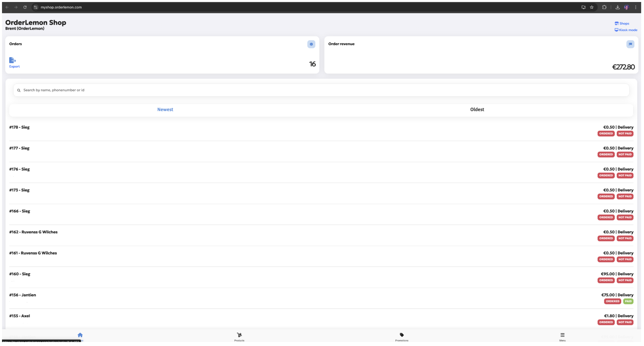
Task: Click the flag icon in Order revenue card
Action: pos(630,44)
